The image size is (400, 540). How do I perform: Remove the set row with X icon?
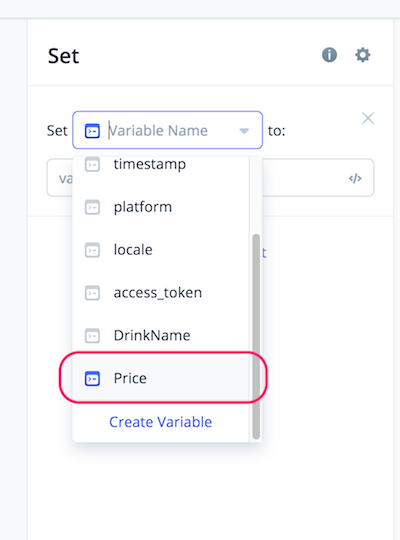point(368,118)
